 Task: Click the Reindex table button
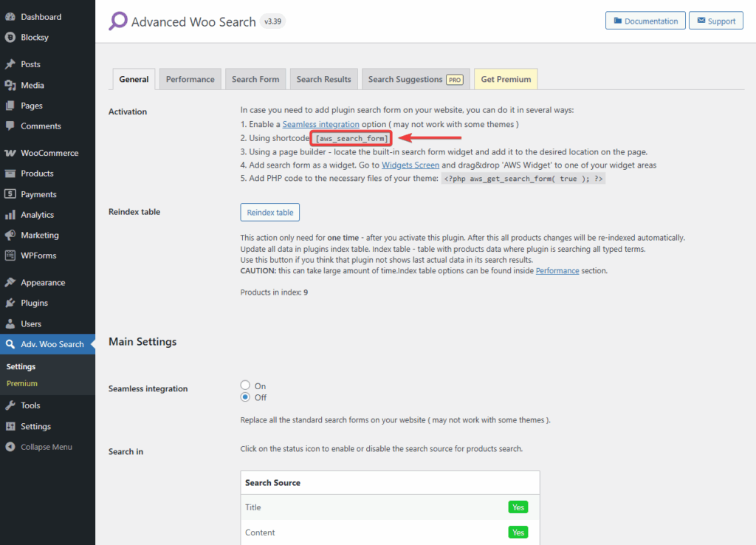tap(269, 212)
